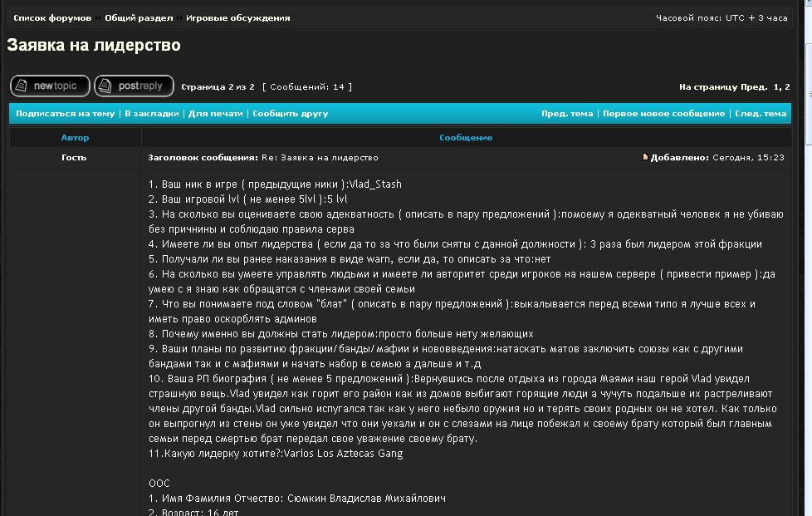Open the Для печати print view
The width and height of the screenshot is (812, 516).
point(216,114)
